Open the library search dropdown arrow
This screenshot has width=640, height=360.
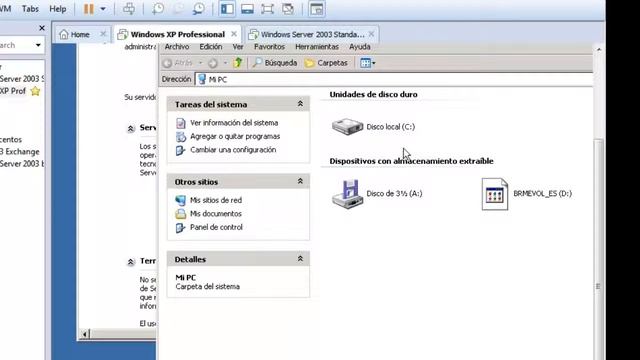coord(38,45)
